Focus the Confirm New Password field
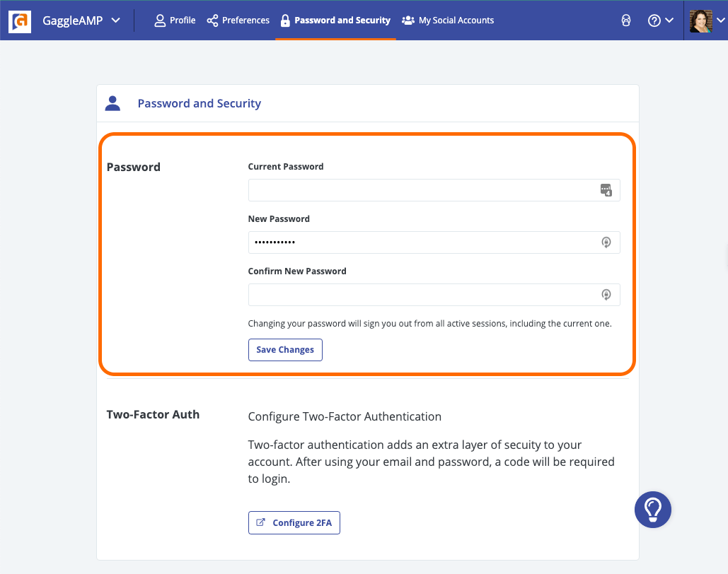Viewport: 728px width, 574px height. coord(434,295)
